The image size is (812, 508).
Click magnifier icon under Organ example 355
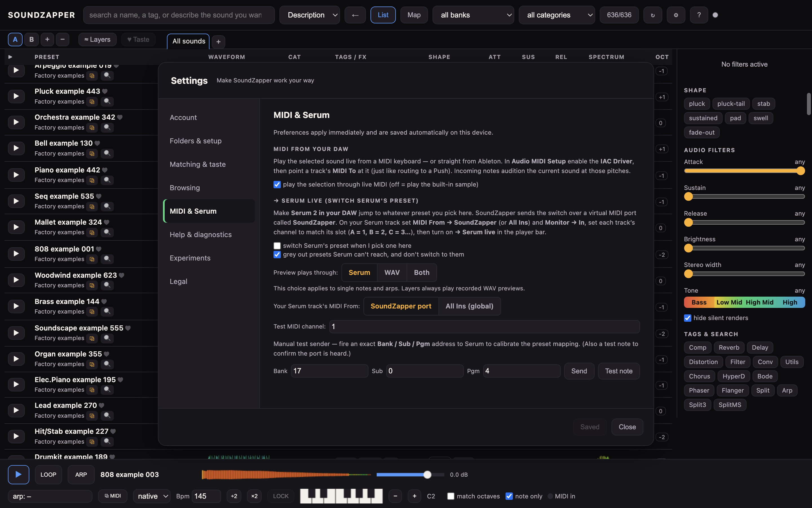(107, 364)
